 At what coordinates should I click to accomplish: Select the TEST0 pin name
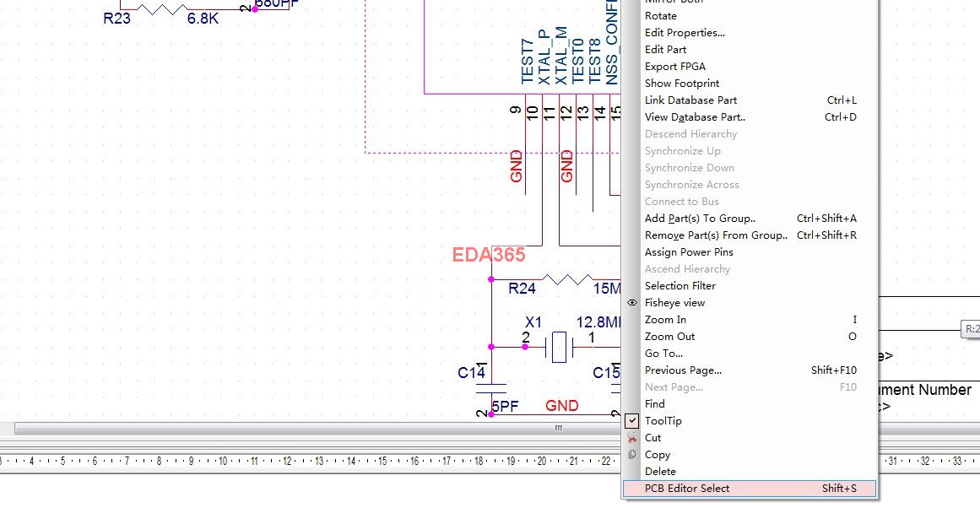pyautogui.click(x=578, y=62)
